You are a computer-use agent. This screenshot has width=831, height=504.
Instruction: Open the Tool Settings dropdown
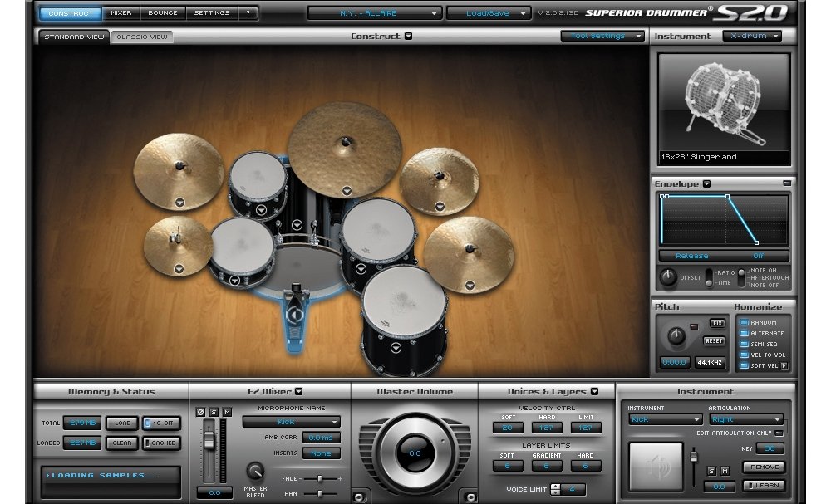(602, 36)
